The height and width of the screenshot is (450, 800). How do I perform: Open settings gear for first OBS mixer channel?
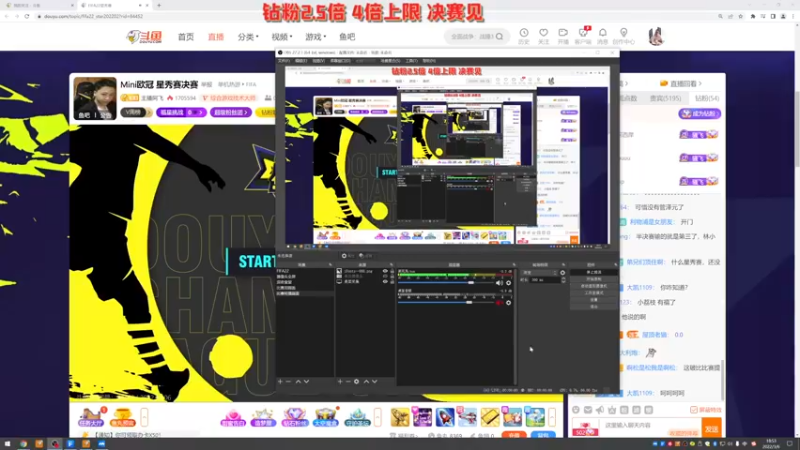click(508, 283)
